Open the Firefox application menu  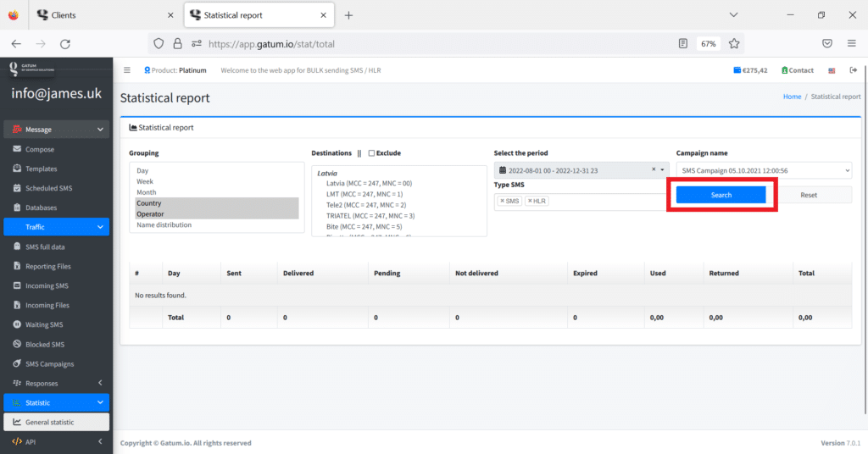coord(851,44)
